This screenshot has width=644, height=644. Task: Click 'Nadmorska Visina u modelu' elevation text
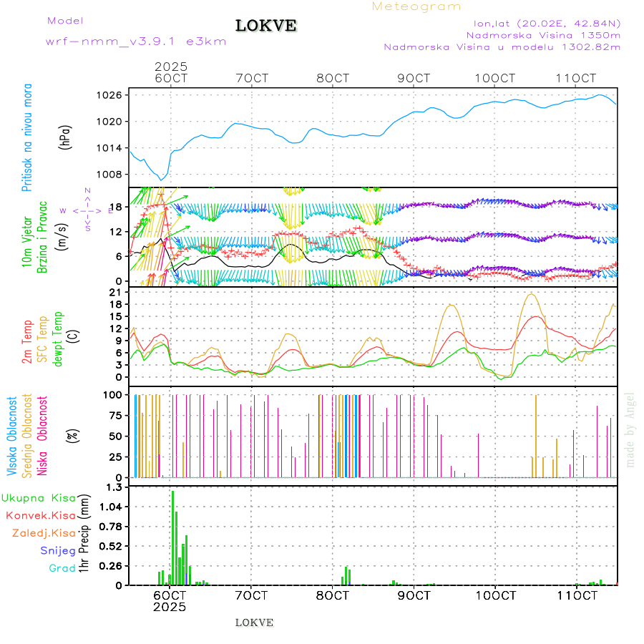pyautogui.click(x=502, y=47)
